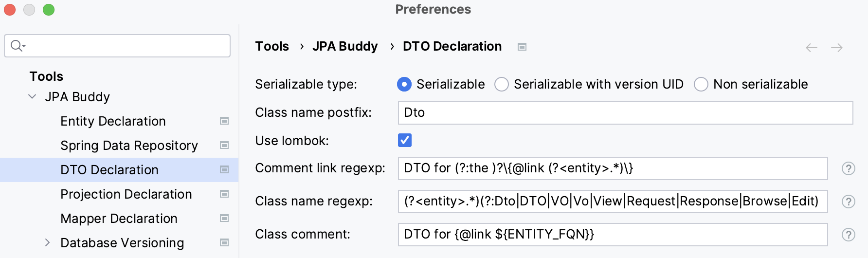The height and width of the screenshot is (258, 868).
Task: Click JPA Buddy in the breadcrumb
Action: tap(345, 46)
